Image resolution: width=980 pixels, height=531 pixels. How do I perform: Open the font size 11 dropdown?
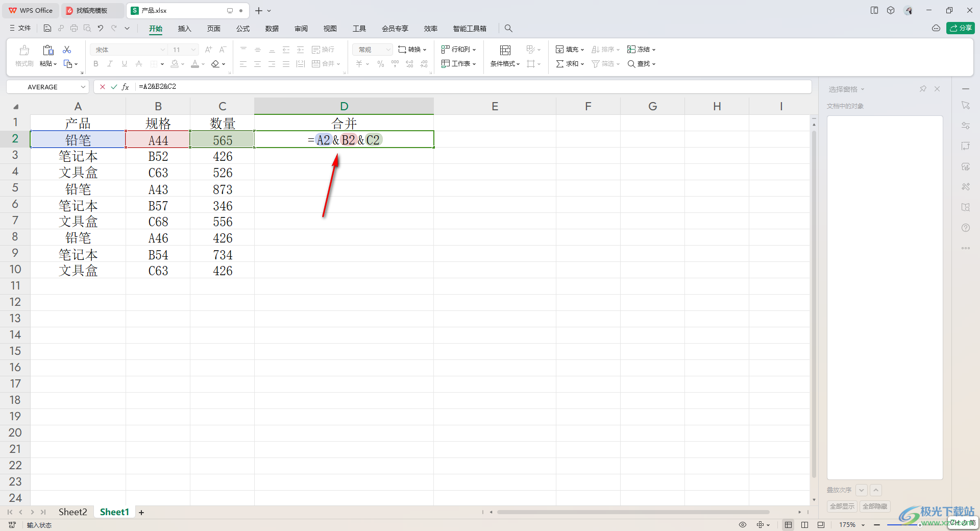click(193, 50)
